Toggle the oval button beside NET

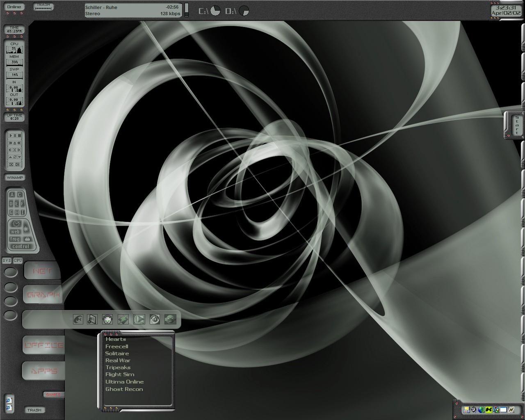(x=11, y=272)
